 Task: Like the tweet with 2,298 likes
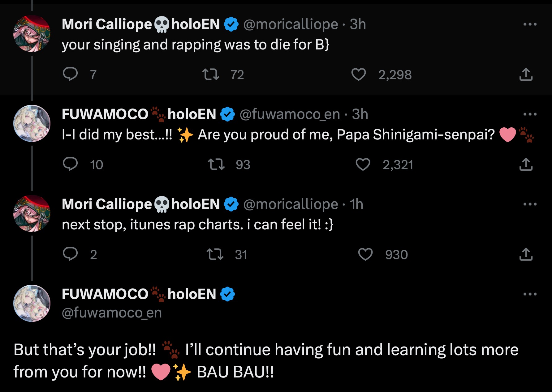[x=359, y=74]
